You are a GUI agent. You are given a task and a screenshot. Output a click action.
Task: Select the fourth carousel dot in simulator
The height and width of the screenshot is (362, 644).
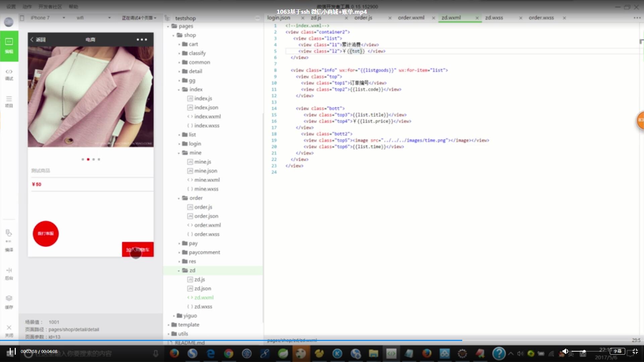tap(99, 160)
